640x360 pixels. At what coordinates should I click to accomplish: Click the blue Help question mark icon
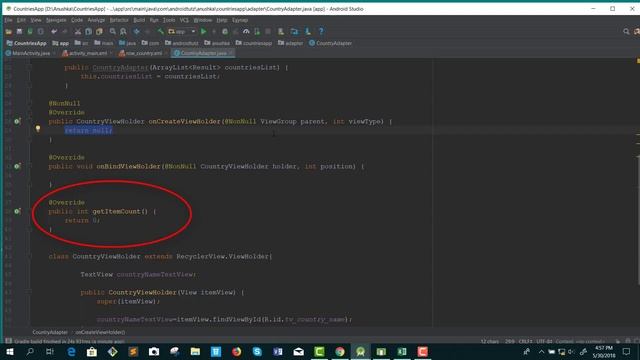(321, 31)
